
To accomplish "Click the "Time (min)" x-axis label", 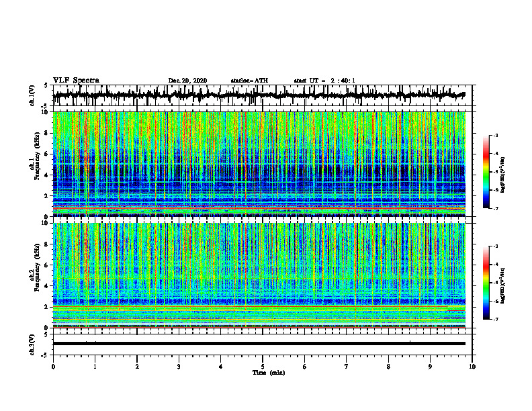I will coord(269,373).
